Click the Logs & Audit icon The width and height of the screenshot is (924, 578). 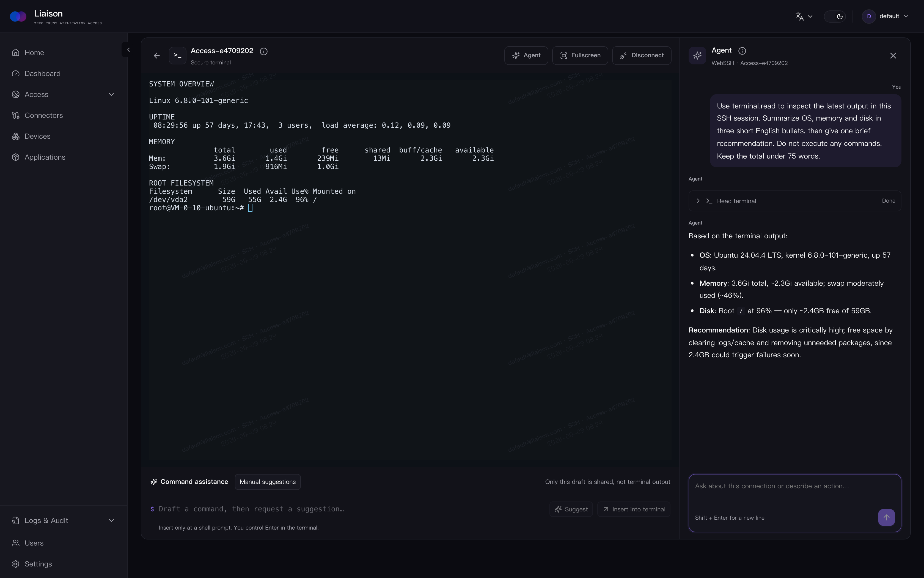16,520
